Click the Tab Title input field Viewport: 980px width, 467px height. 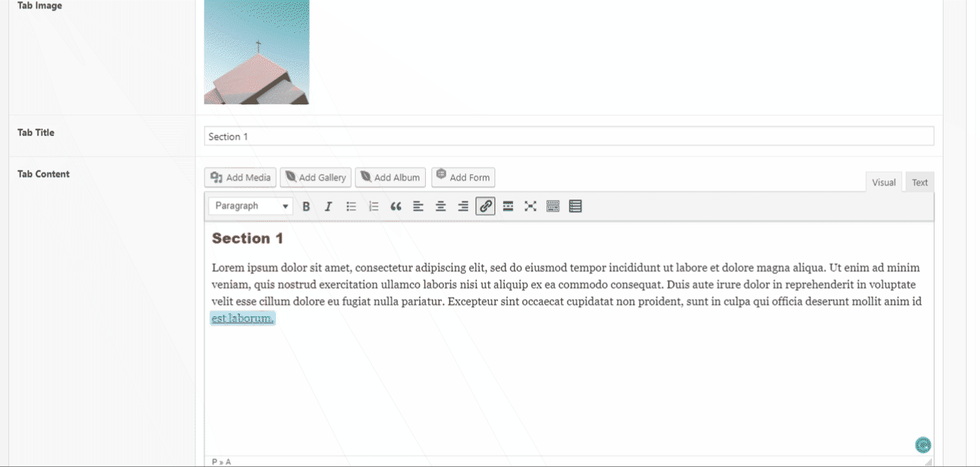[x=568, y=137]
